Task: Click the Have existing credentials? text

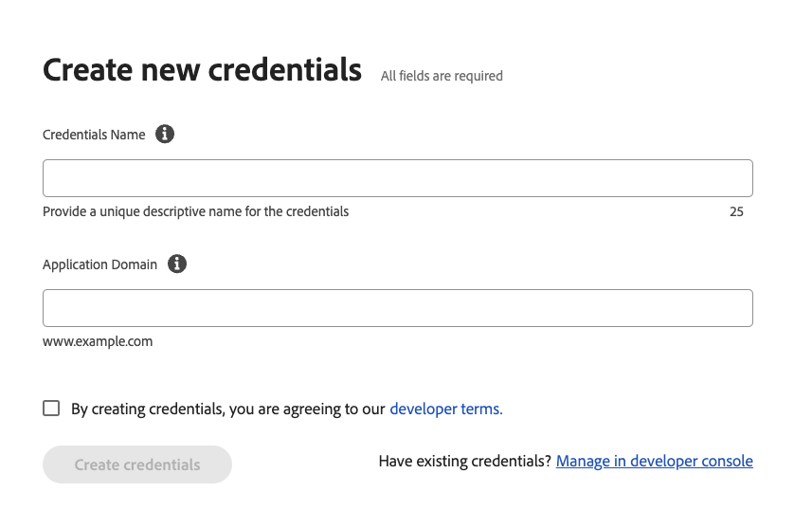Action: 464,461
